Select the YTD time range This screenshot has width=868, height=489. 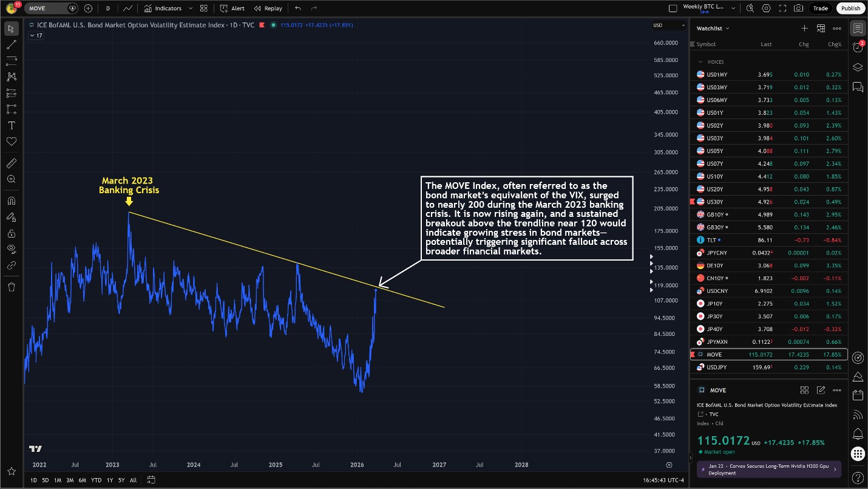point(96,480)
